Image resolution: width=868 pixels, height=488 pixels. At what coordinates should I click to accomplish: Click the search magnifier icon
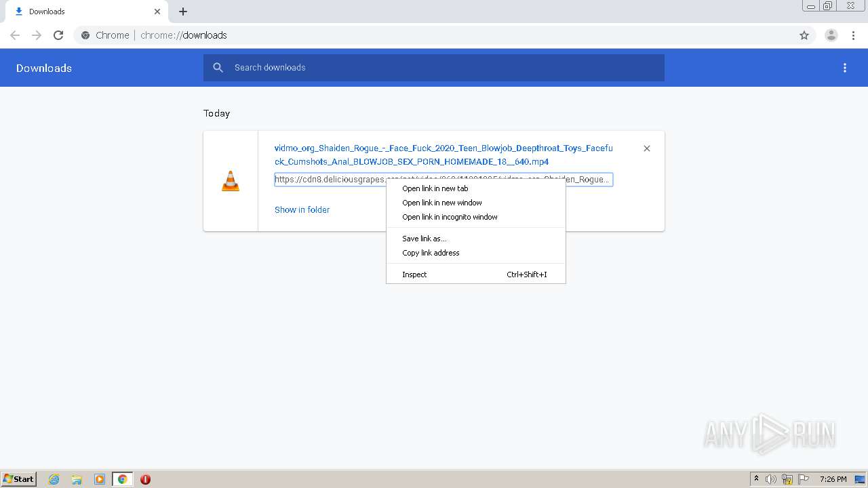pos(218,68)
